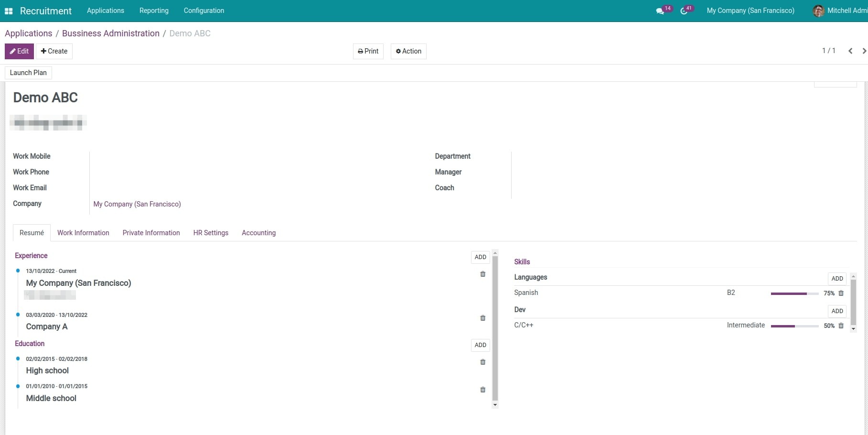868x435 pixels.
Task: Open the Action dropdown
Action: point(408,51)
